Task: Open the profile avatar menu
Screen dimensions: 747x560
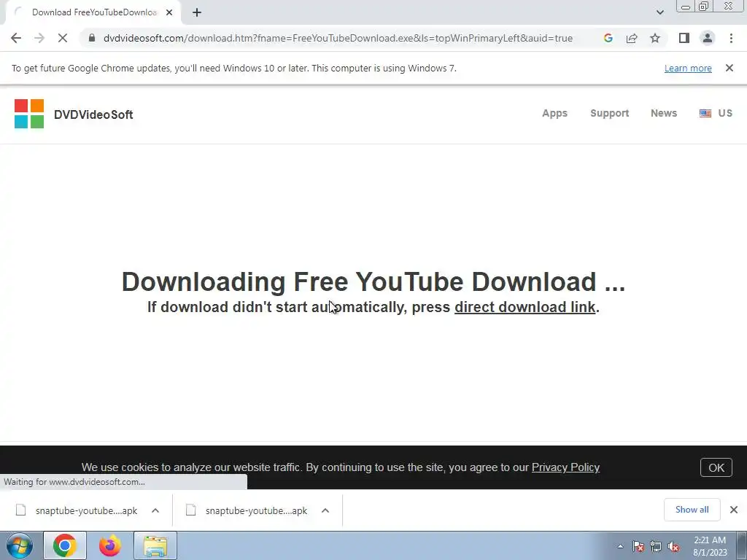Action: click(x=708, y=38)
